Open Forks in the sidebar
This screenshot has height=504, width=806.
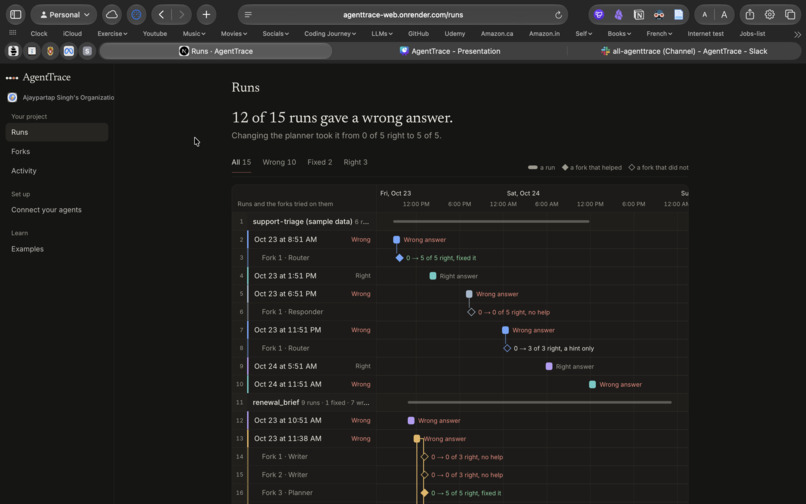click(57, 151)
